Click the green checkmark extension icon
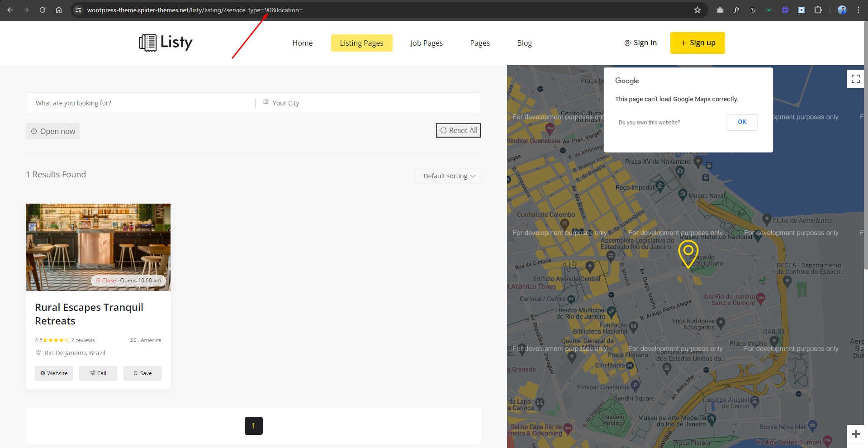Screen dimensions: 868x448 coord(769,10)
